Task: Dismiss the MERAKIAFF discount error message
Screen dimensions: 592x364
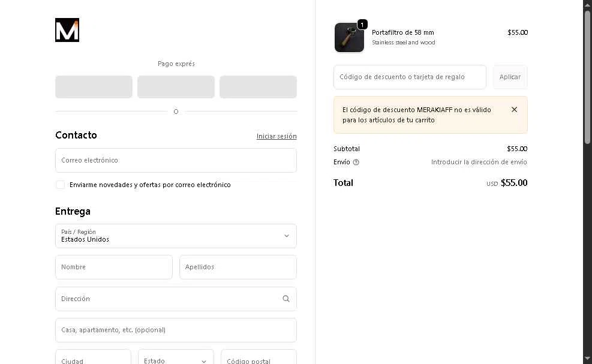Action: point(514,110)
